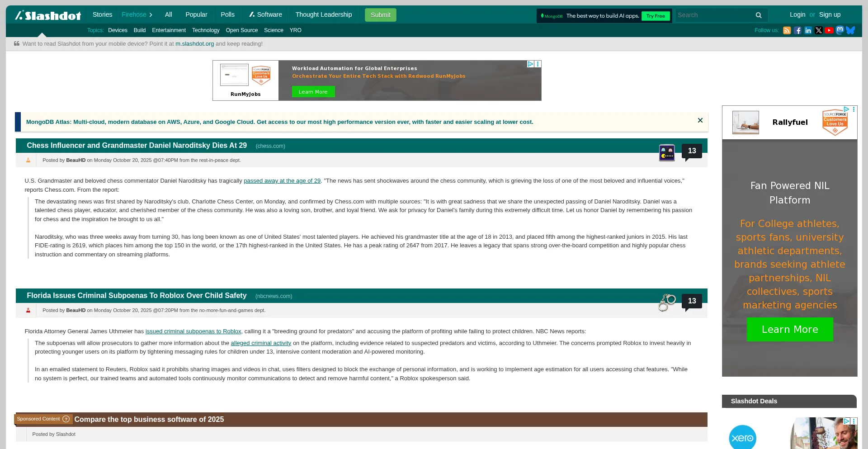Dismiss the MongoDB Atlas notice
868x449 pixels.
pos(700,120)
